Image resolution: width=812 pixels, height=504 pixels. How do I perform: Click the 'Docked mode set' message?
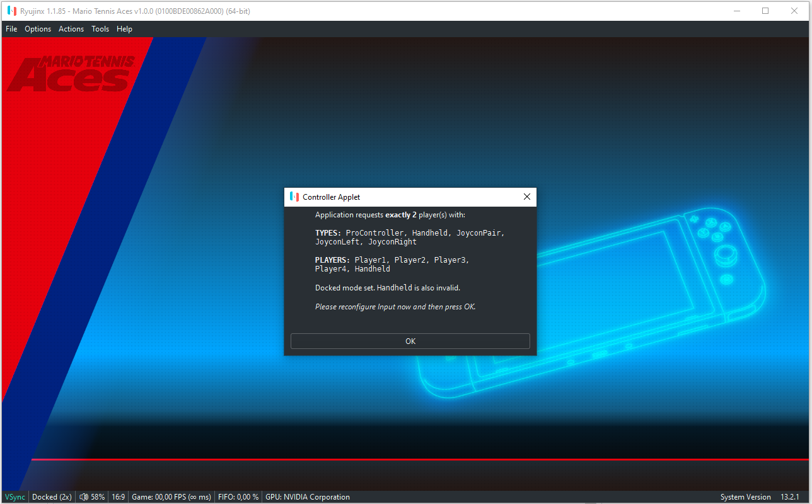click(388, 288)
